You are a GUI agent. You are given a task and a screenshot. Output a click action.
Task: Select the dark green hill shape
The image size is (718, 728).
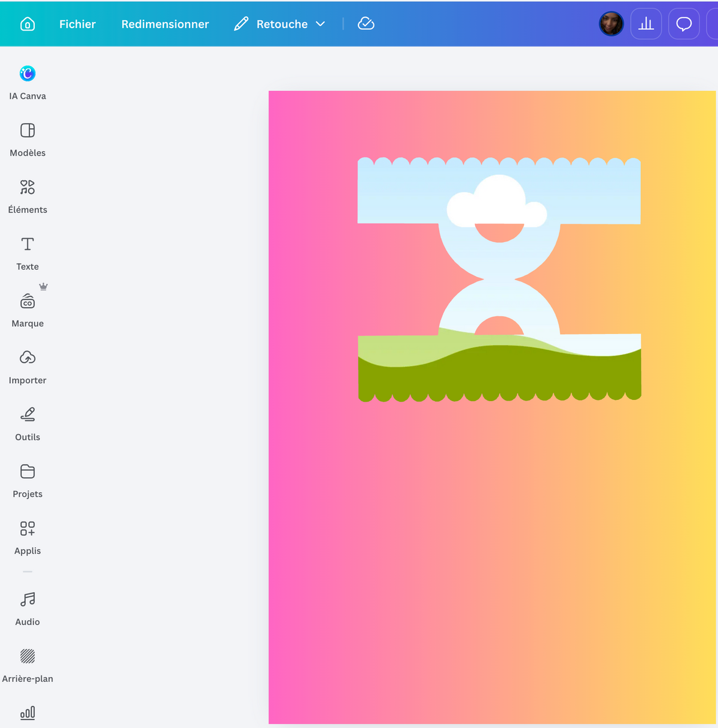pos(500,374)
